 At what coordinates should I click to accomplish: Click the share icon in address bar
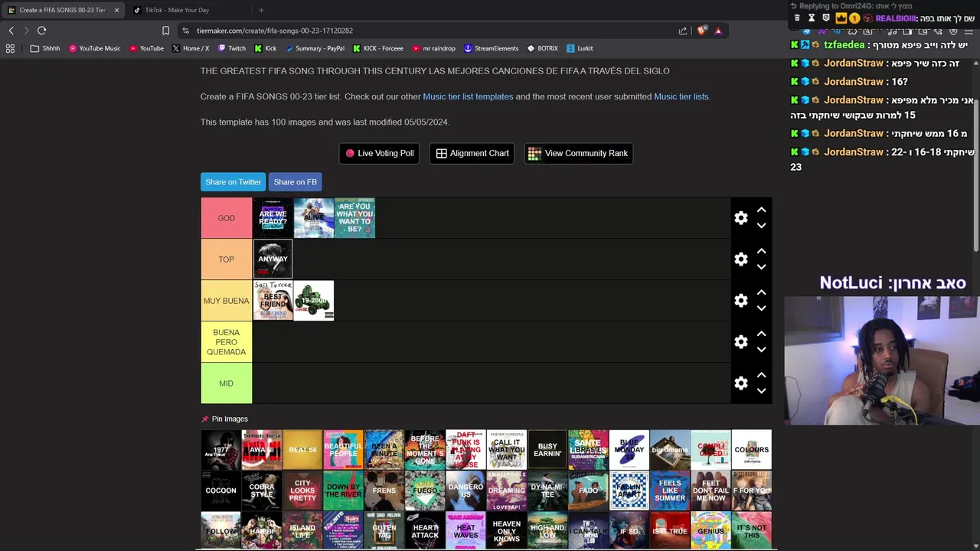coord(683,31)
